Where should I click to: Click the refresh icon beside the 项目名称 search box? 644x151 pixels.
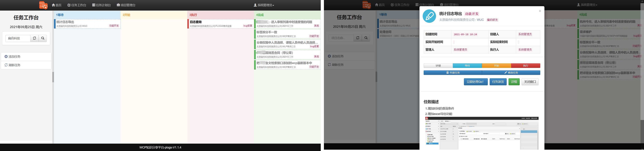(x=358, y=38)
